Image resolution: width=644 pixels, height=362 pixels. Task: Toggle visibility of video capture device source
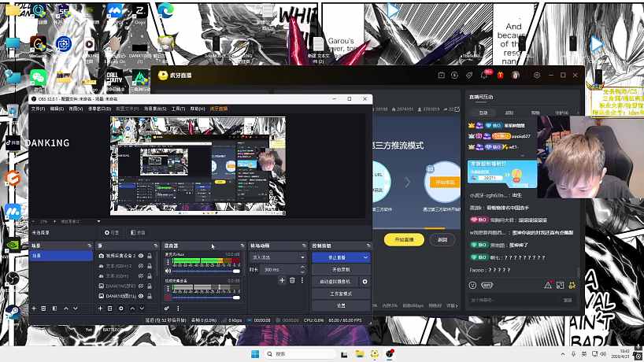click(141, 256)
